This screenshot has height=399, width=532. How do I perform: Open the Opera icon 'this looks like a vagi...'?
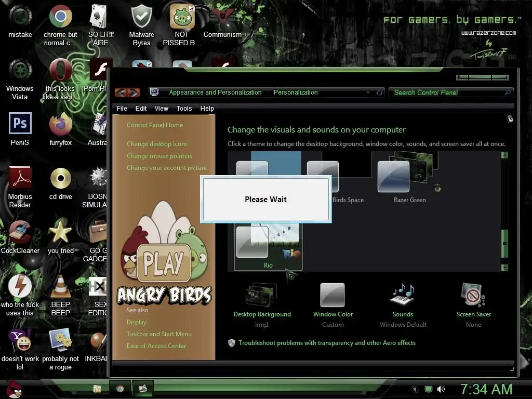[x=60, y=79]
